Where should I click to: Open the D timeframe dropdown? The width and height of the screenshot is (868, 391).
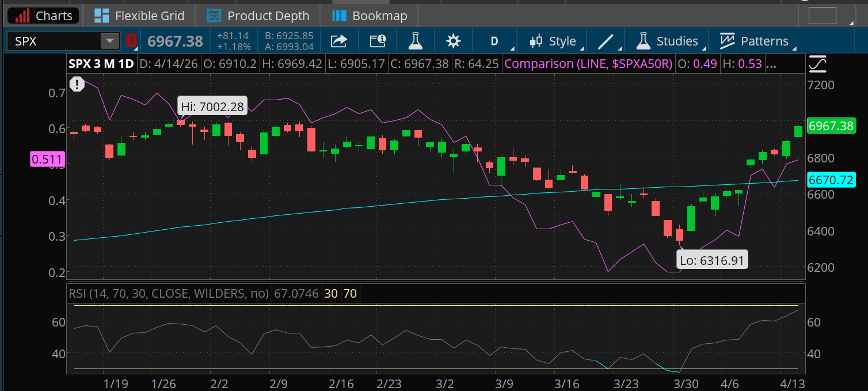(495, 40)
